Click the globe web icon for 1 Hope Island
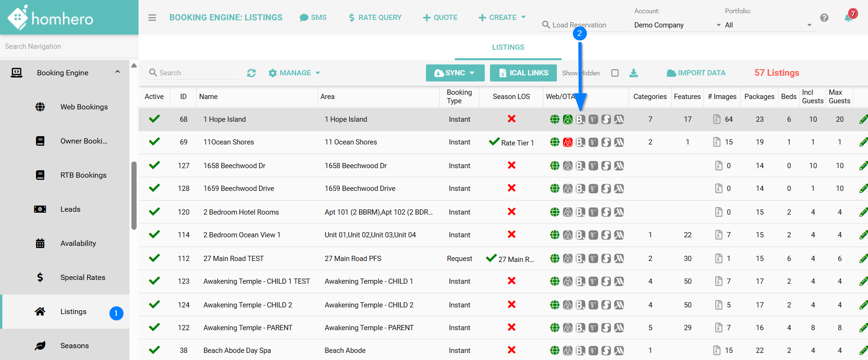The width and height of the screenshot is (868, 360). 554,119
